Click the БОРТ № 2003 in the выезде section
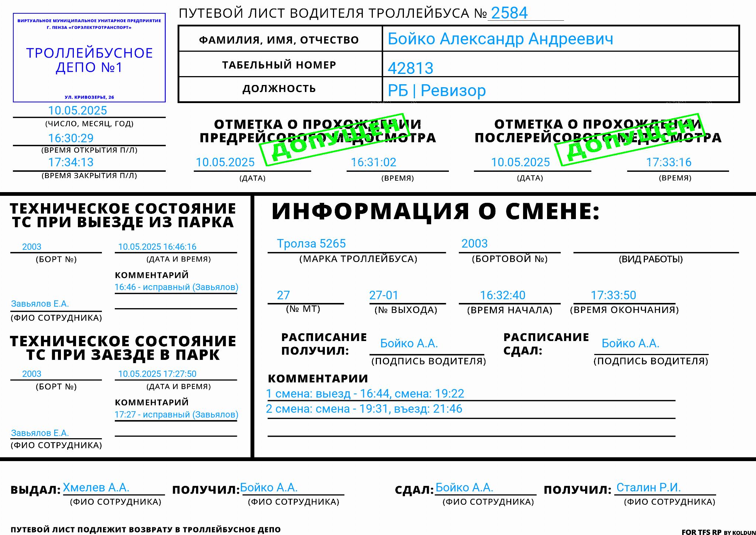Viewport: 756px width, 535px height. (x=32, y=247)
